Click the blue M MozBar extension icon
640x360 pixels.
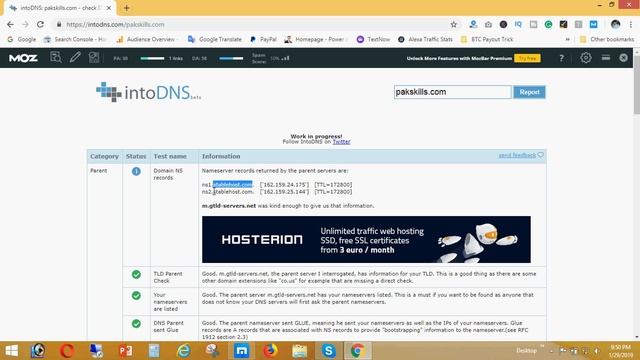point(593,24)
